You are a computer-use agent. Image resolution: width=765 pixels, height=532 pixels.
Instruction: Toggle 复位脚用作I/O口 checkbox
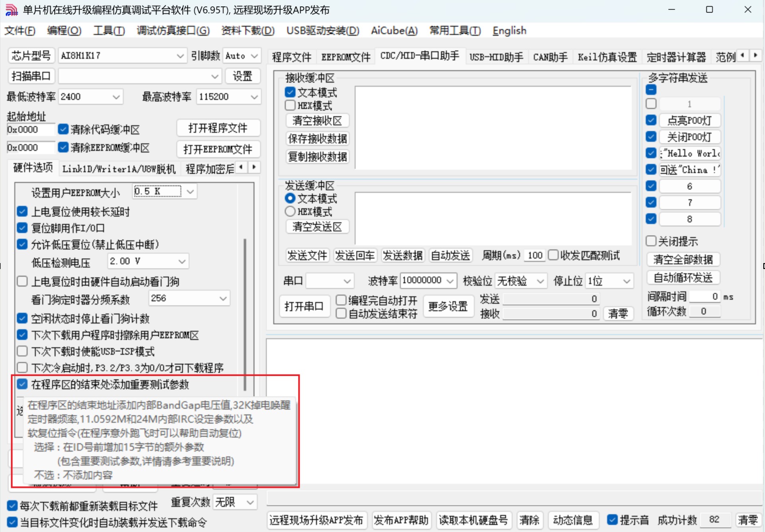click(x=22, y=228)
